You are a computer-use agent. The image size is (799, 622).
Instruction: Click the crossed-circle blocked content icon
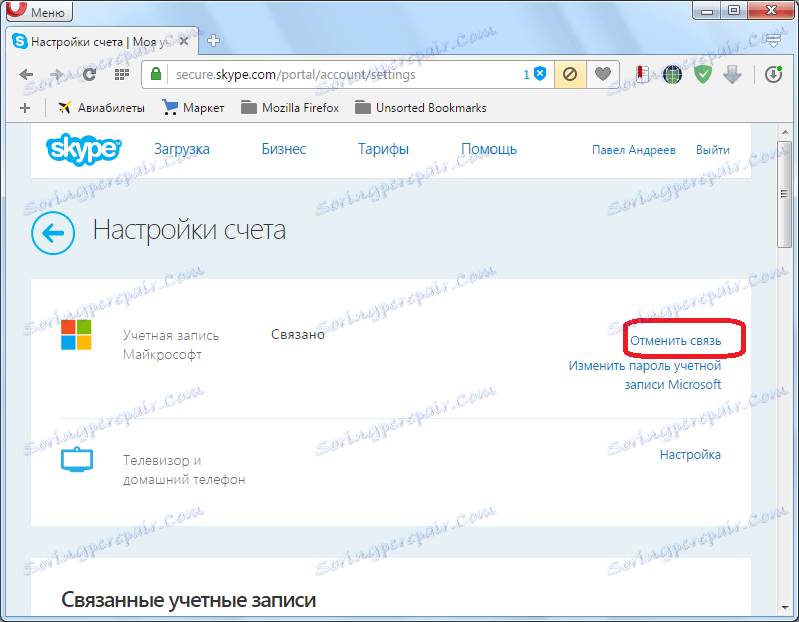pyautogui.click(x=570, y=75)
